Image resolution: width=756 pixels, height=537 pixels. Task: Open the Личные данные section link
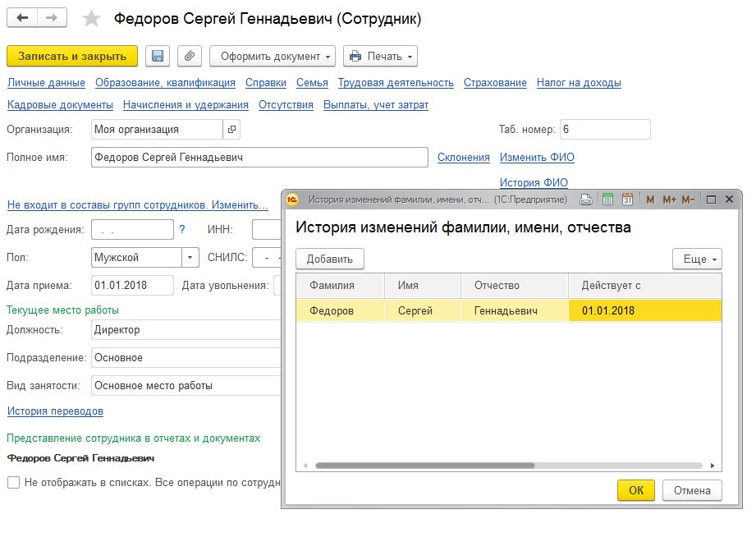point(46,83)
